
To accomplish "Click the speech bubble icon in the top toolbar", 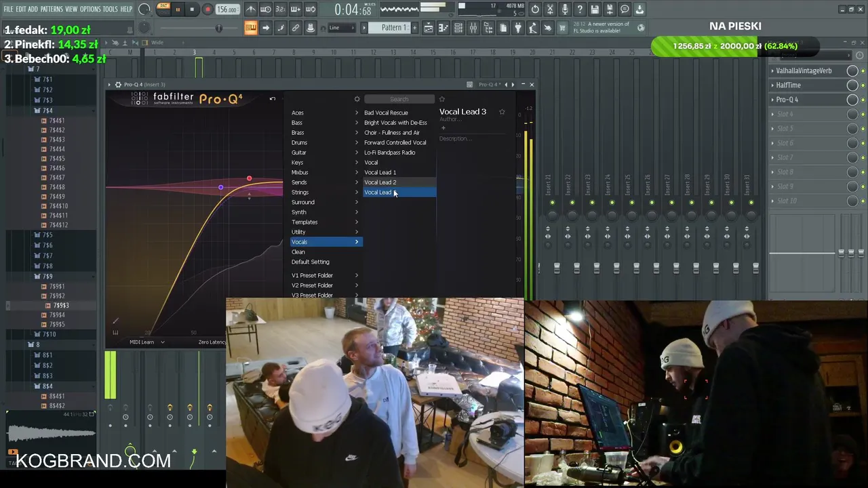I will [625, 9].
